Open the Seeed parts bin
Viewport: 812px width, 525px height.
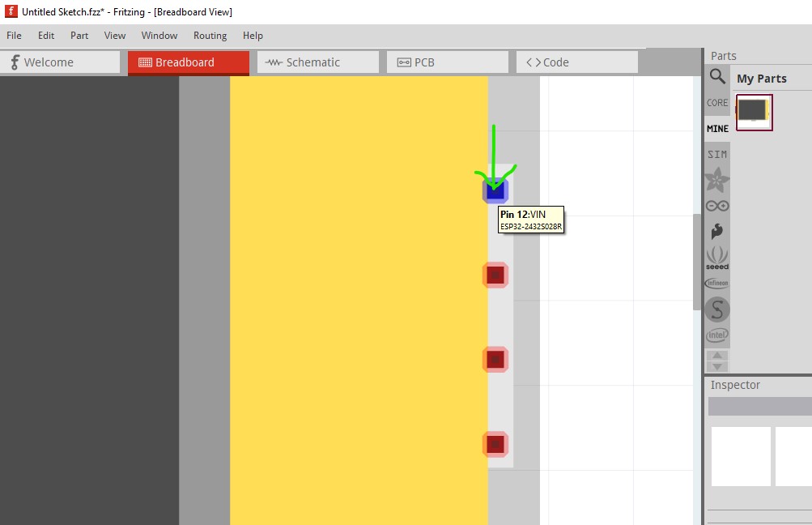pos(717,258)
